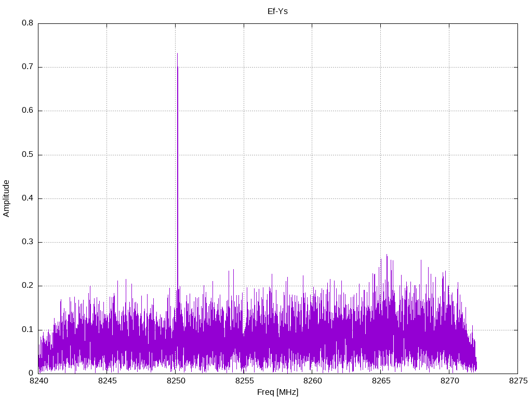532x399 pixels.
Task: Select the Amplitude y-axis label
Action: point(7,198)
